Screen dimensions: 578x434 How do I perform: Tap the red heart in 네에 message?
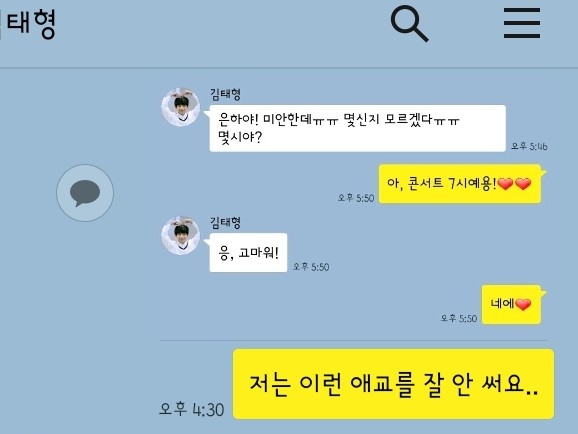(x=523, y=304)
